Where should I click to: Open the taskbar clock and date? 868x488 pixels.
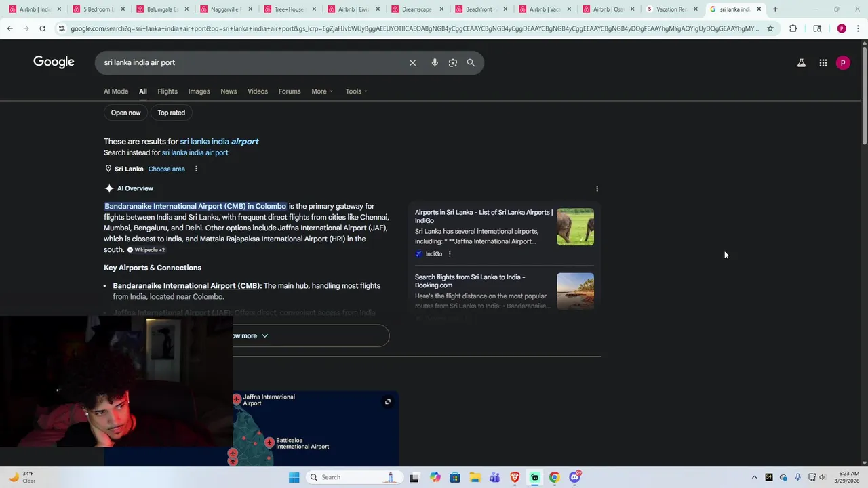click(x=848, y=477)
